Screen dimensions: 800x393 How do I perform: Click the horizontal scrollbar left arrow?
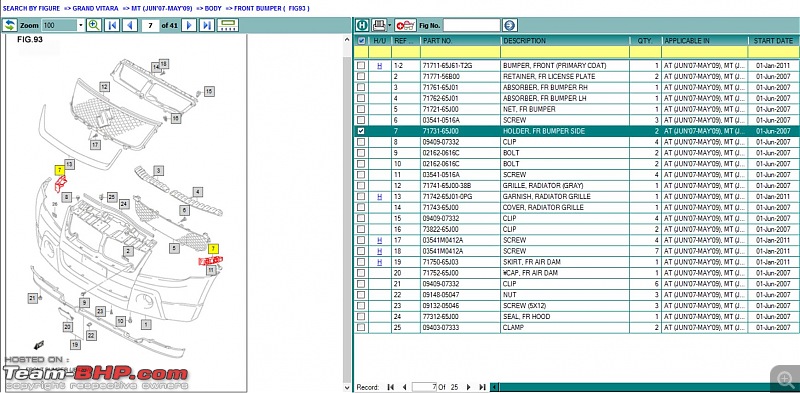pyautogui.click(x=493, y=387)
